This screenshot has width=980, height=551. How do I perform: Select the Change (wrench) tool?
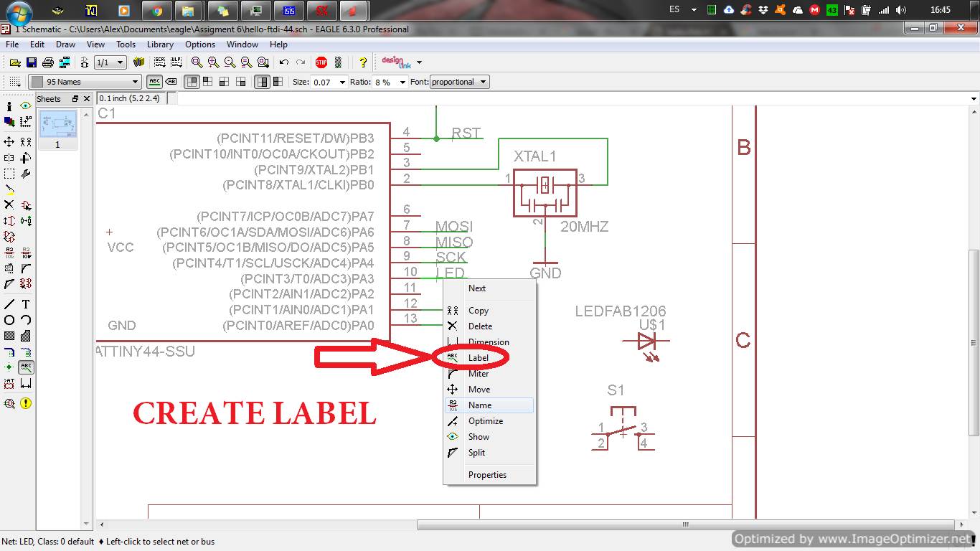(x=26, y=174)
